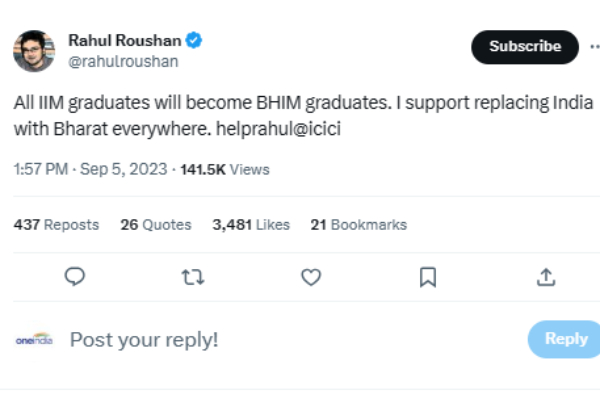Click the blue verified badge
The height and width of the screenshot is (400, 600).
[196, 41]
